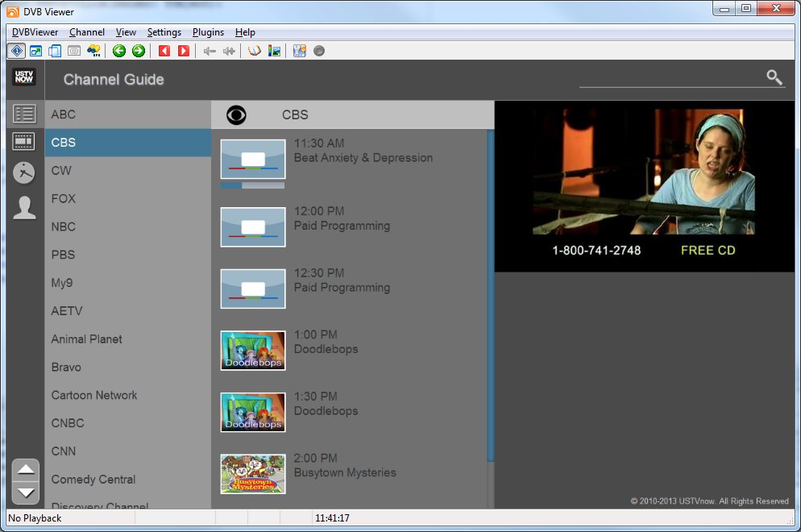Click the green back arrow toolbar button
The width and height of the screenshot is (801, 532).
(x=119, y=51)
